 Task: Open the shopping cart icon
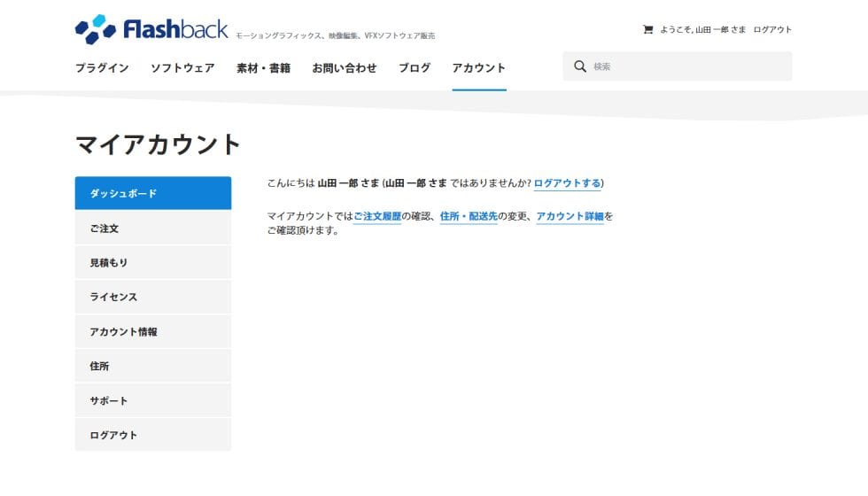647,29
